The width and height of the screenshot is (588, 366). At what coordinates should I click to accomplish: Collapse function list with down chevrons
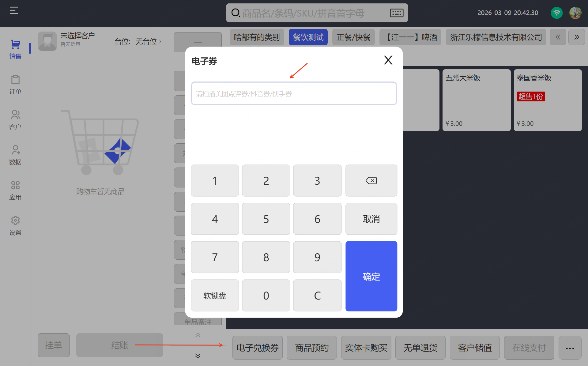click(x=198, y=356)
